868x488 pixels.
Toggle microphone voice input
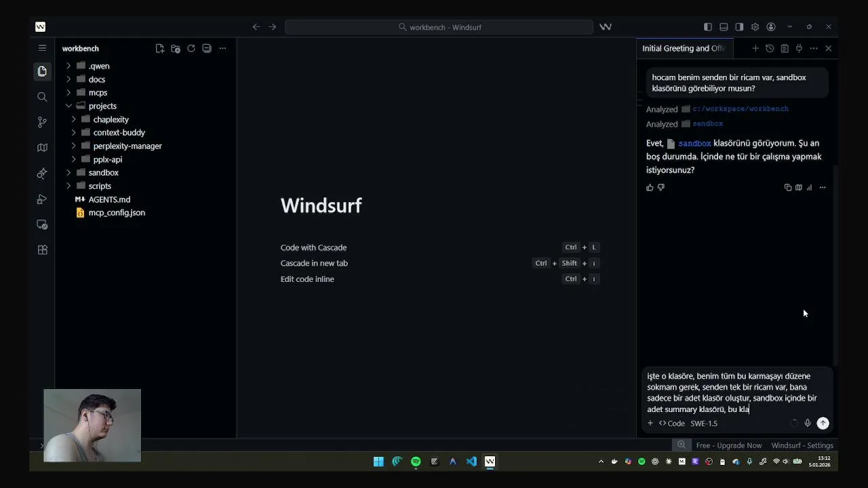point(807,423)
